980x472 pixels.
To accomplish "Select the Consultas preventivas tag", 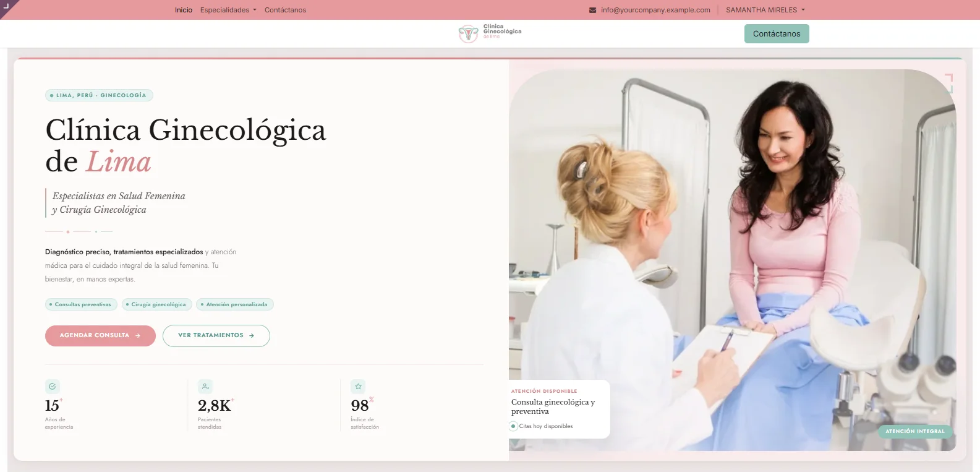I will click(x=82, y=304).
